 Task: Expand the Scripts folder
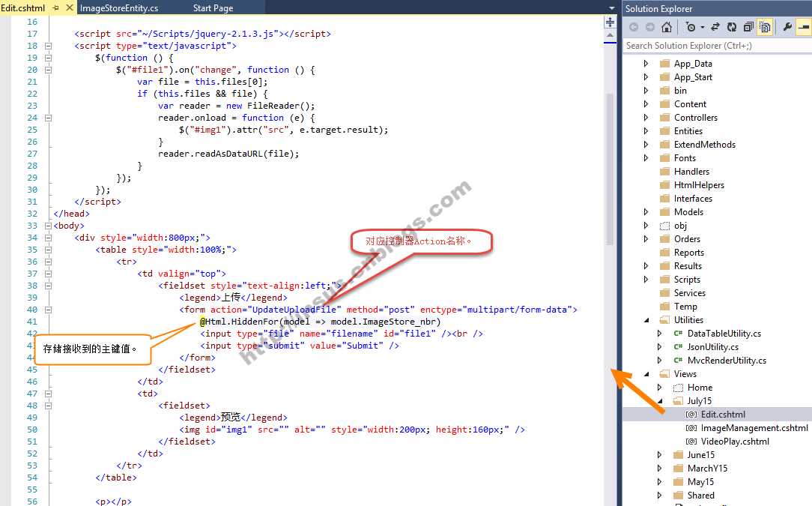646,279
